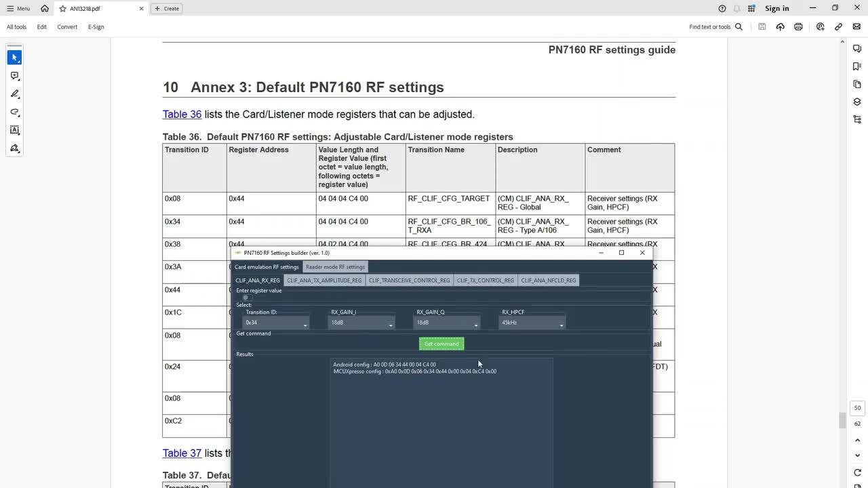The height and width of the screenshot is (488, 868).
Task: Select the text selection arrow tool
Action: [14, 57]
